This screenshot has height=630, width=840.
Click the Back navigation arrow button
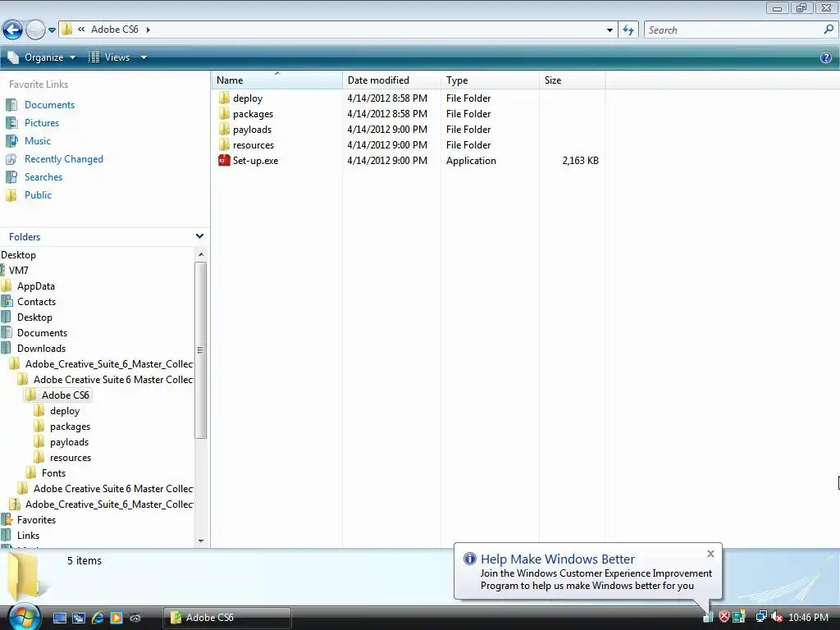click(13, 30)
